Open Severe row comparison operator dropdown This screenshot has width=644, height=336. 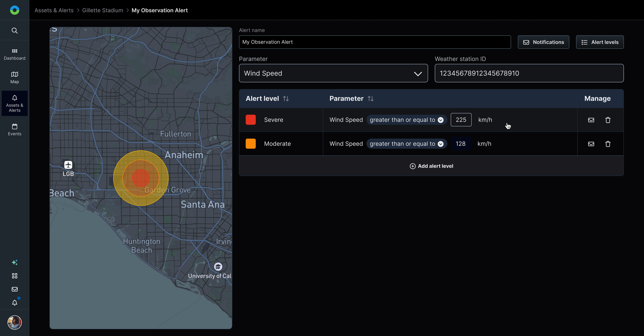click(406, 120)
